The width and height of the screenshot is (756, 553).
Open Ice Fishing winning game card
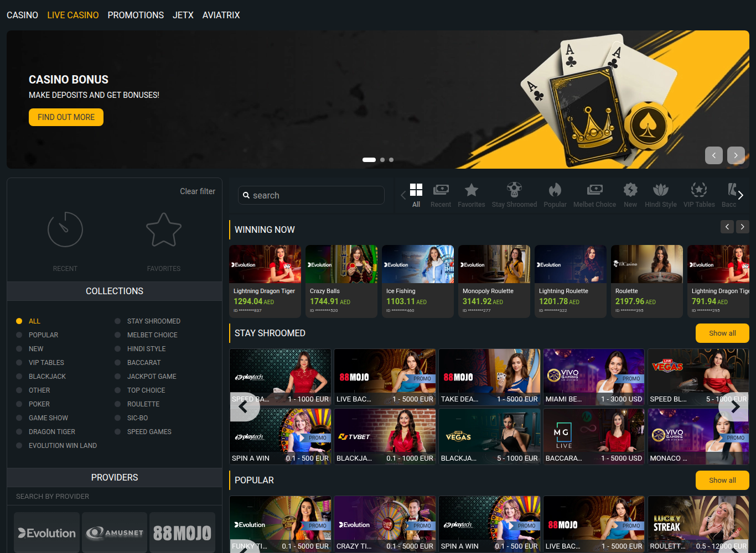(x=418, y=281)
